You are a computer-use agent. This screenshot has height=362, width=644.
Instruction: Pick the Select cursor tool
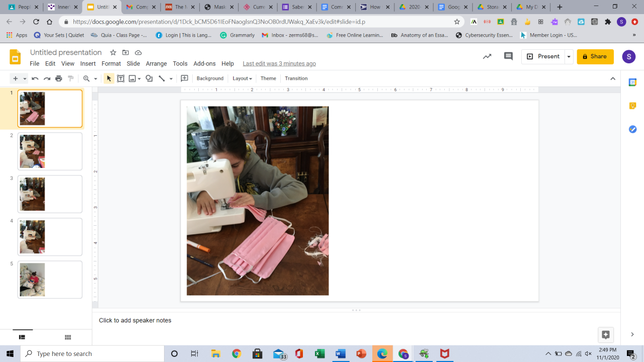point(109,78)
